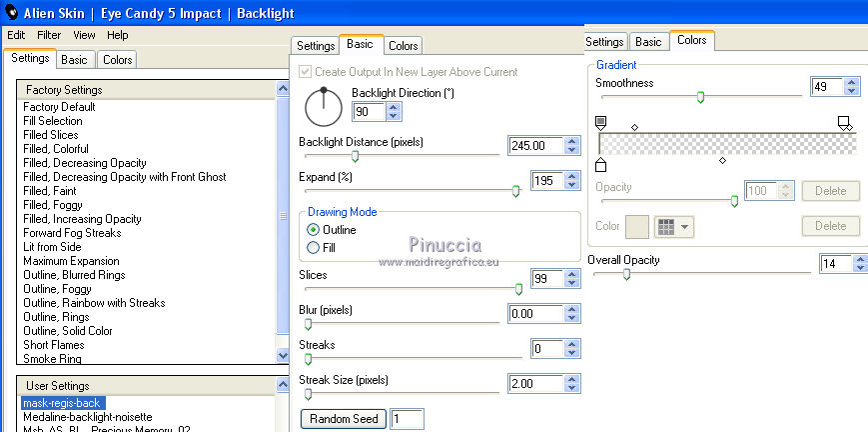
Task: Open the Help menu
Action: point(117,35)
